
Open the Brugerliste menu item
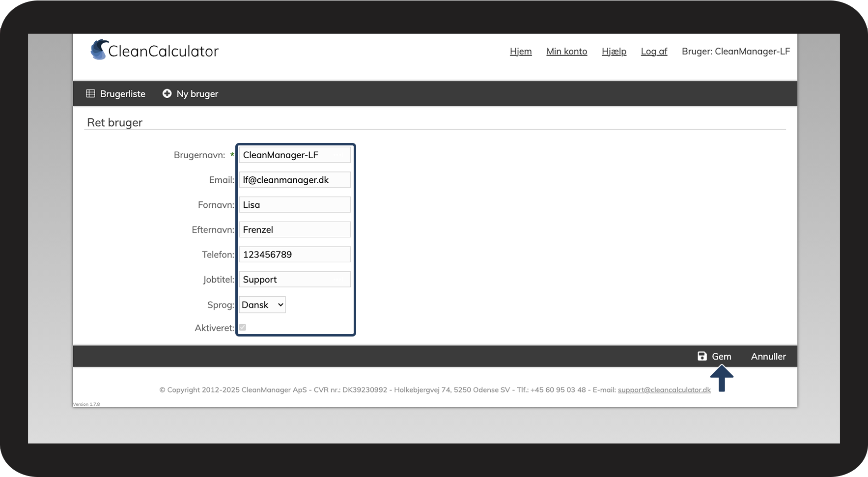point(122,94)
